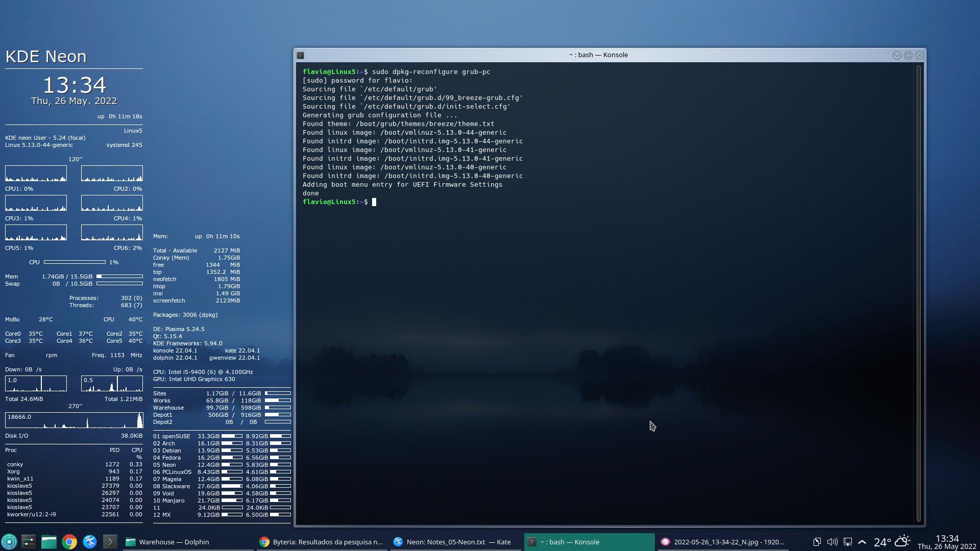Click the kwin_x11 process row

[74, 479]
